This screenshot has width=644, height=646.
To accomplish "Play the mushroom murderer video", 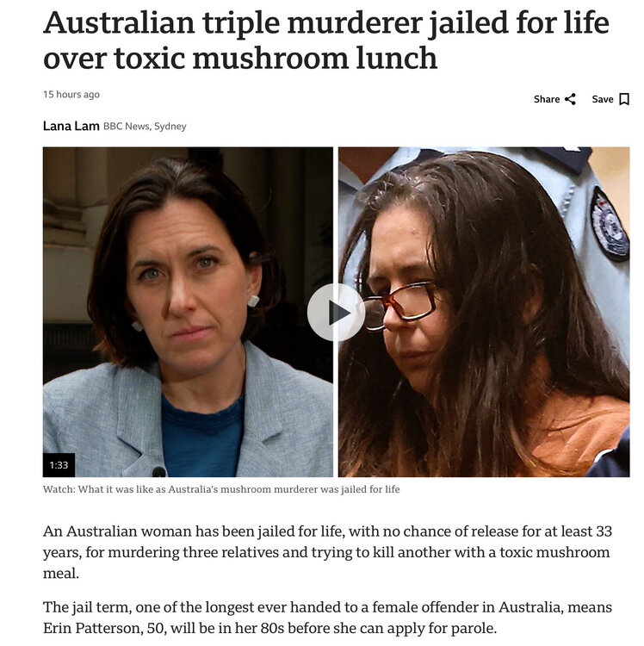I will pos(336,313).
